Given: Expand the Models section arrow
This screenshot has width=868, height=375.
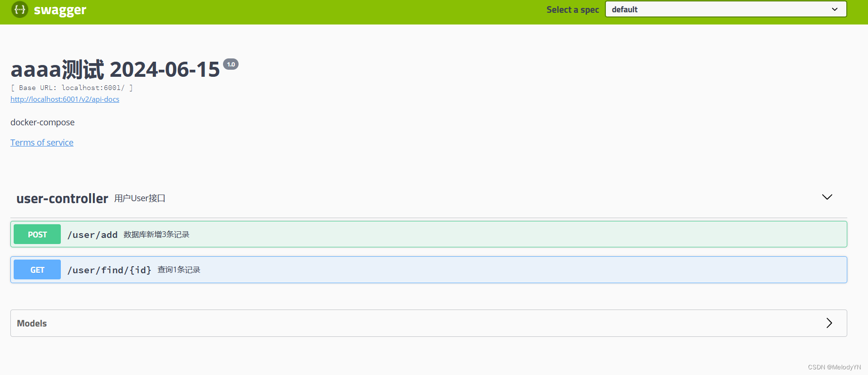Looking at the screenshot, I should pos(829,323).
